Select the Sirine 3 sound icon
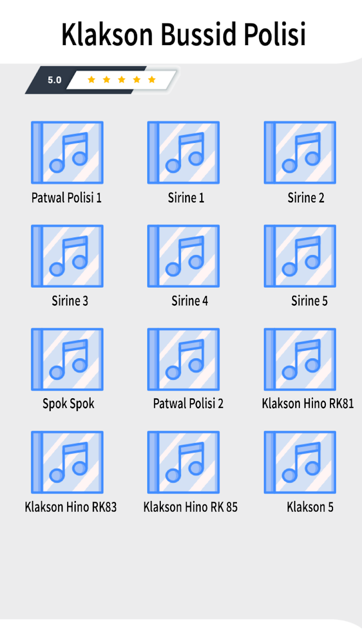Viewport: 362px width, 644px height. coord(67,256)
